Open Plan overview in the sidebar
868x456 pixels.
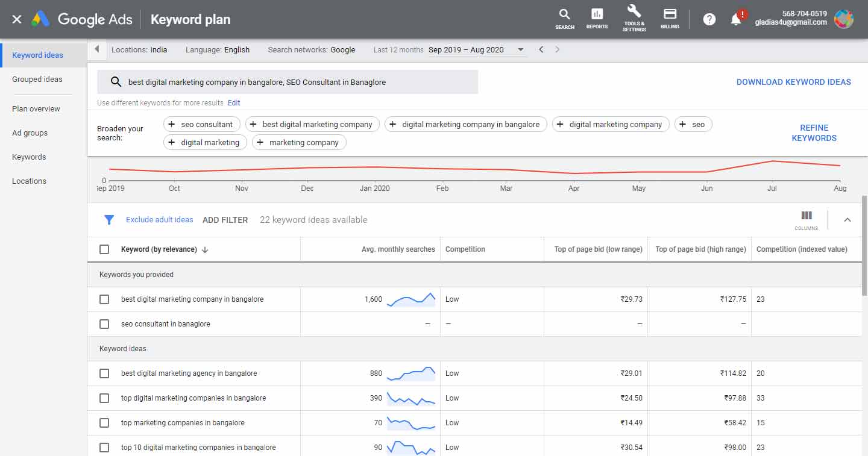(x=36, y=108)
